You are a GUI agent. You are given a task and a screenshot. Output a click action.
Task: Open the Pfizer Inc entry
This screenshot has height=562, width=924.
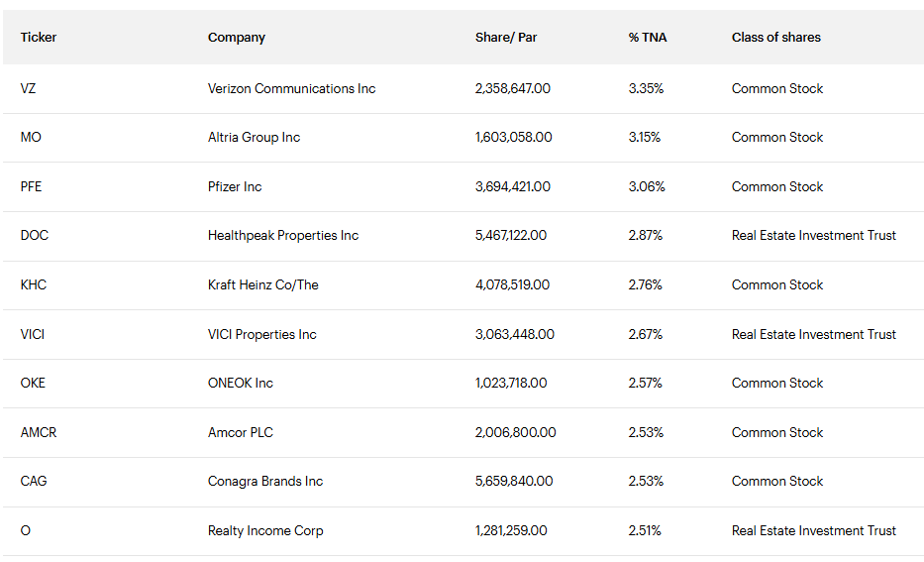coord(235,186)
